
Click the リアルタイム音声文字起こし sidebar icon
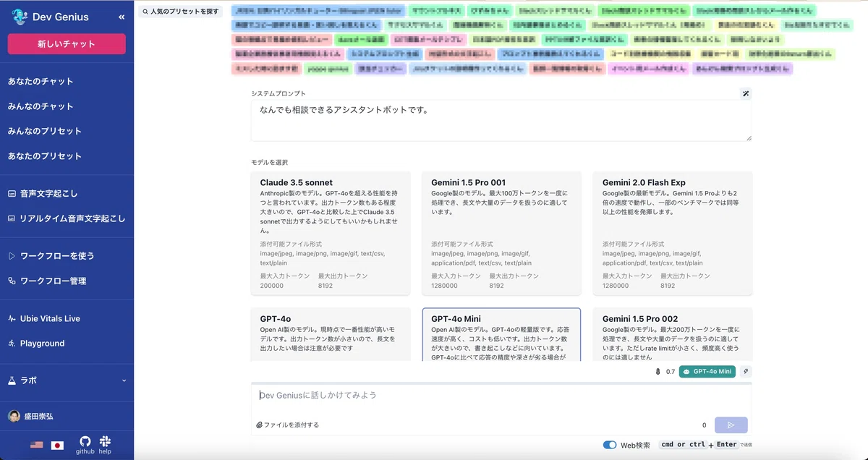point(12,218)
